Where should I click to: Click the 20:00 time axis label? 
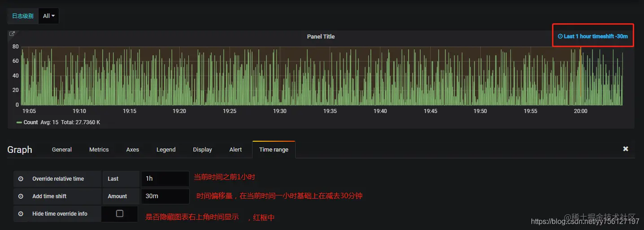click(580, 111)
